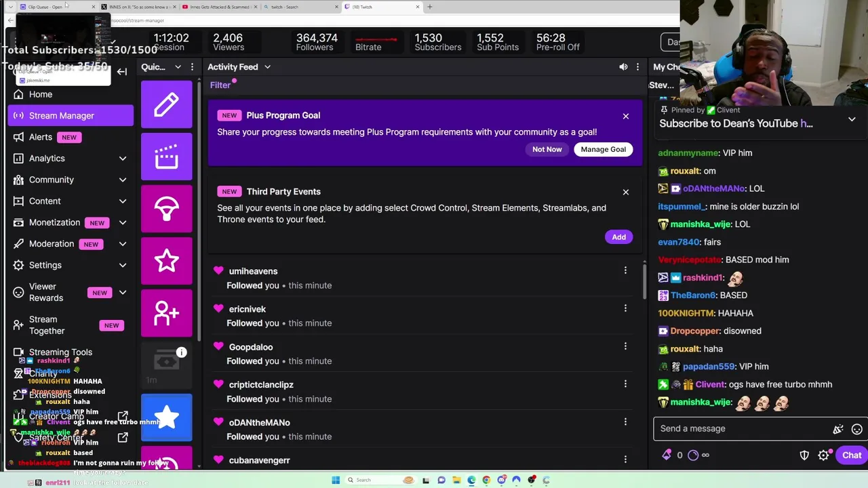The image size is (868, 488).
Task: Open Stream Together in the sidebar
Action: (x=71, y=325)
